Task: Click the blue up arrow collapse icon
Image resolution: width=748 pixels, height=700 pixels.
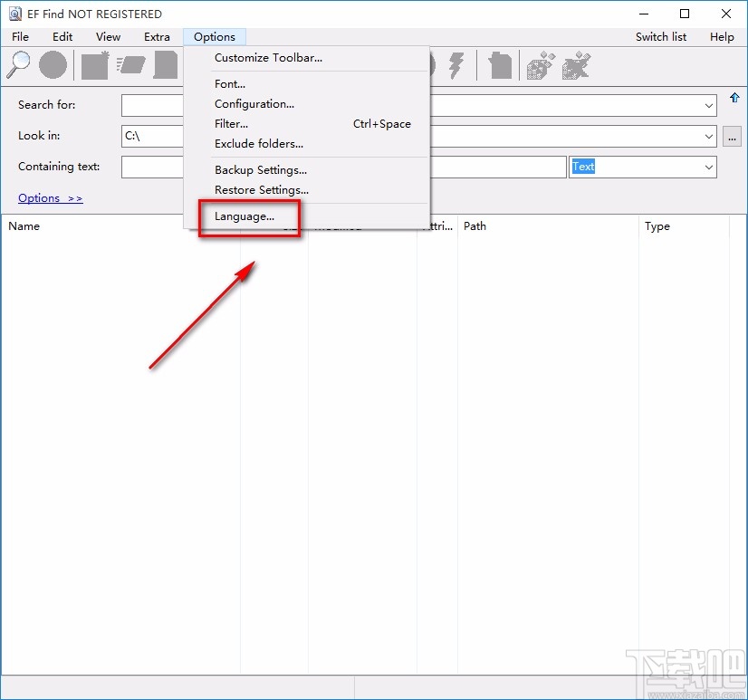Action: pos(734,98)
